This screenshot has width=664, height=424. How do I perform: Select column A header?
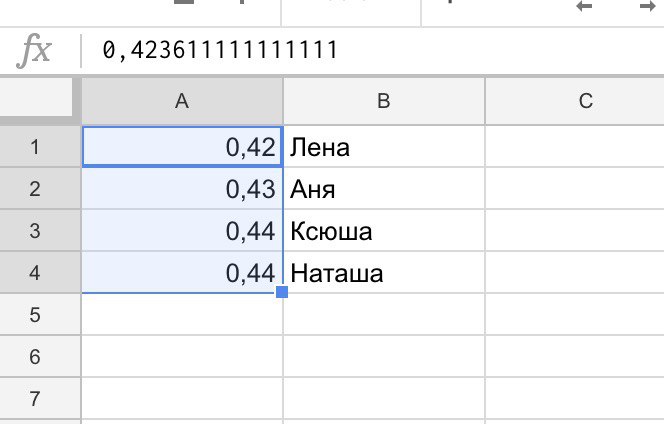coord(182,101)
